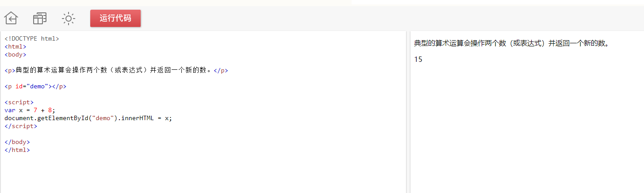Click the <!DOCTYPE html> line in editor

(31, 38)
